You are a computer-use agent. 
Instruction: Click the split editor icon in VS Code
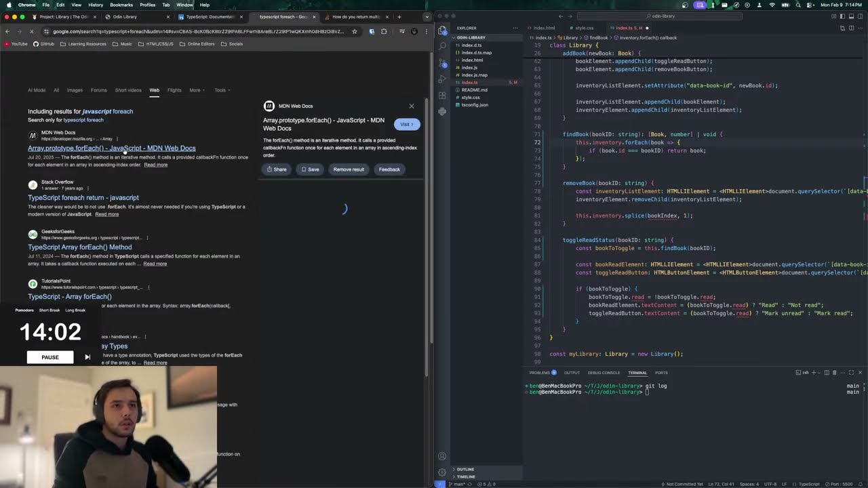pyautogui.click(x=852, y=28)
